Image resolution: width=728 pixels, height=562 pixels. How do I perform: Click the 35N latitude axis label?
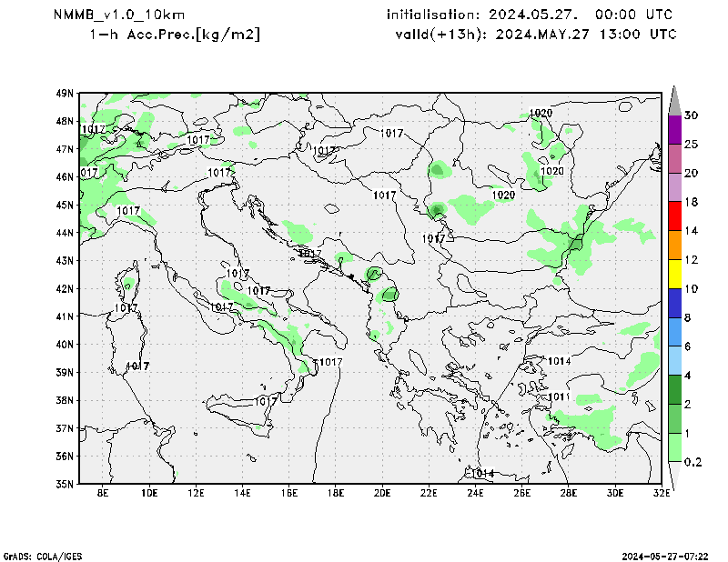65,484
